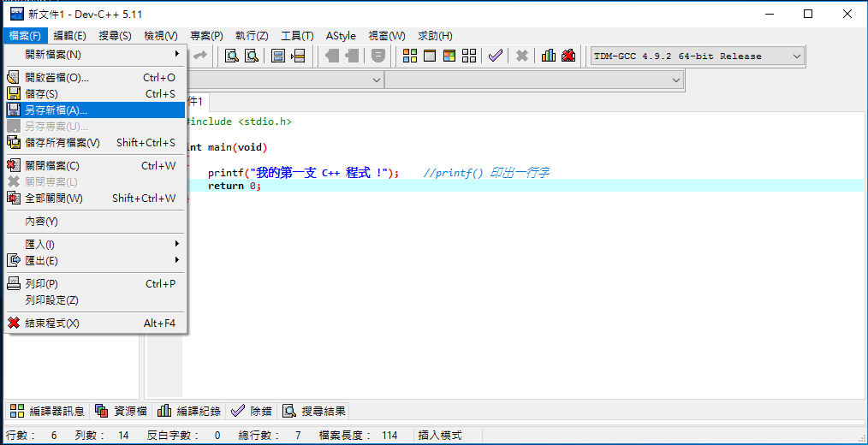Click the Go to line toolbar icon

click(299, 56)
